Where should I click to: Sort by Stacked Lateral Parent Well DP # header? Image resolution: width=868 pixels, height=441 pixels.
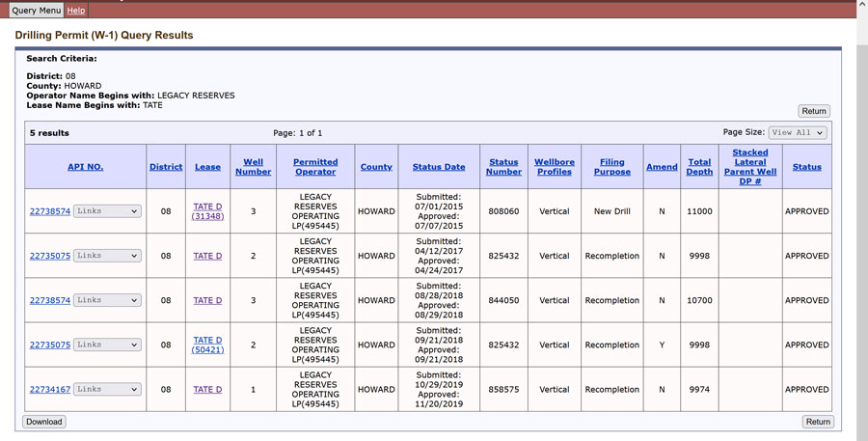coord(750,167)
